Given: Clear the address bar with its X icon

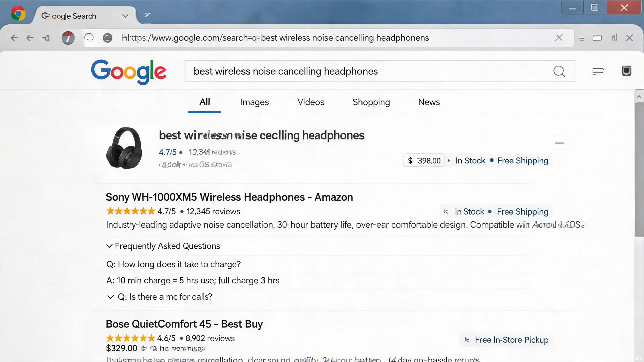Looking at the screenshot, I should 558,38.
